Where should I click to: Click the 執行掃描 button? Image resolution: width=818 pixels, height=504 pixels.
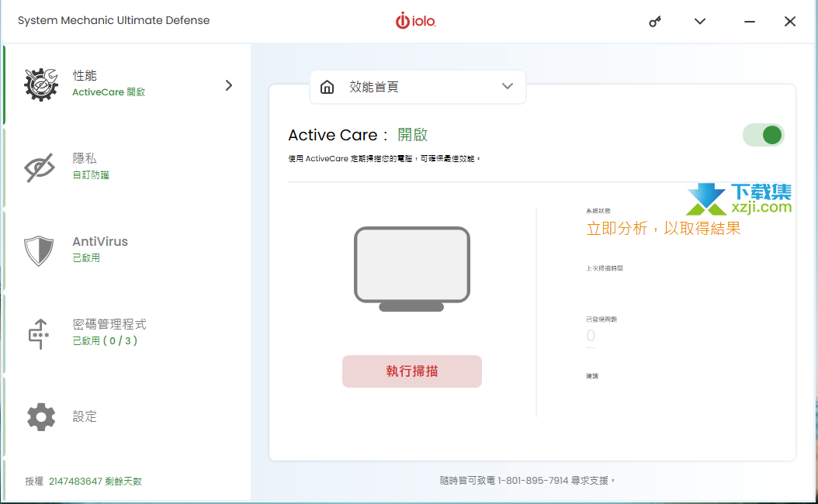click(x=411, y=371)
